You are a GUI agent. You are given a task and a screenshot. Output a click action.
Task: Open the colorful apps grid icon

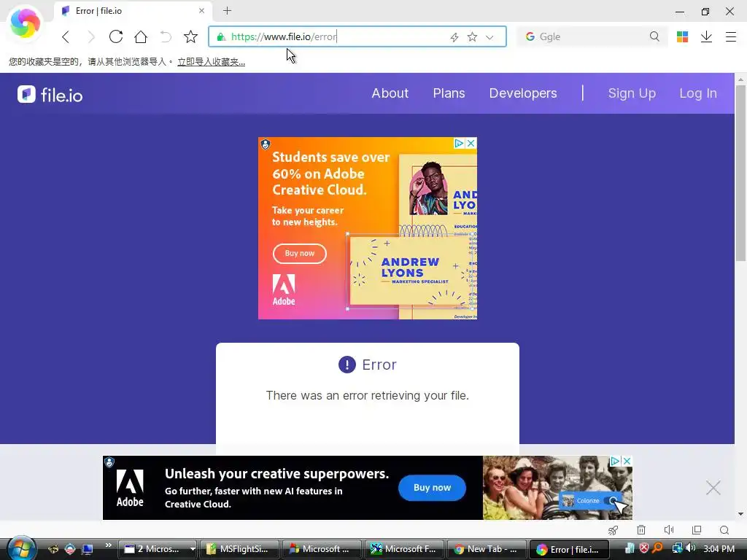pyautogui.click(x=682, y=36)
